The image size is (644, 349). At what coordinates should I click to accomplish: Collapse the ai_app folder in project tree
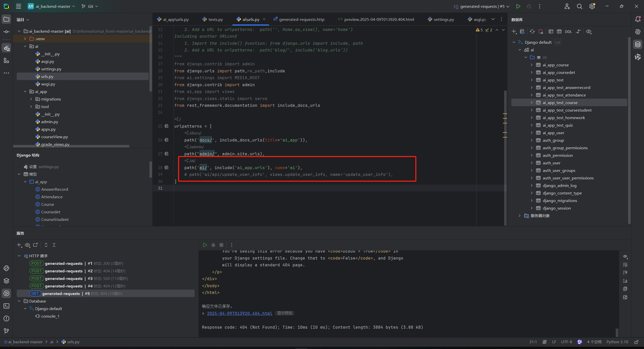click(25, 91)
